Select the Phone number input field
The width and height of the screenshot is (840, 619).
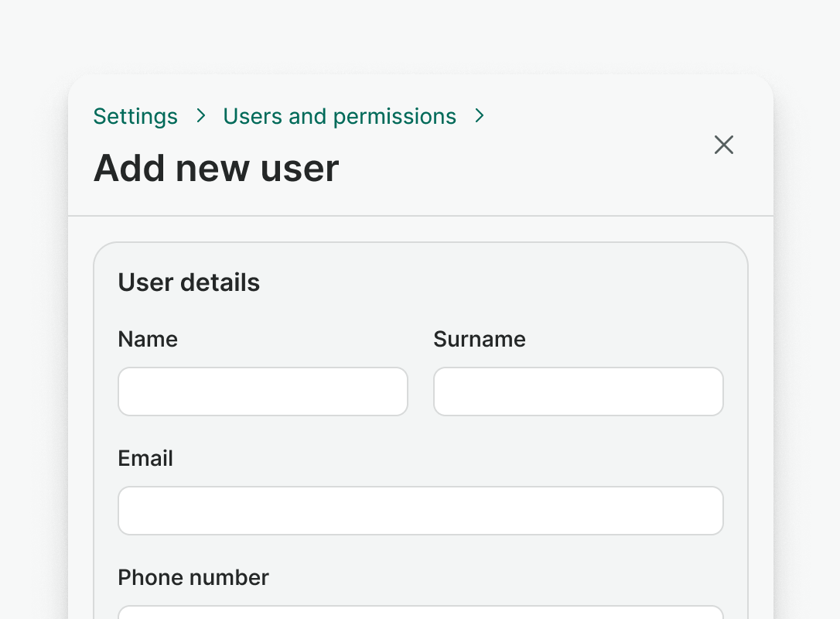[x=420, y=612]
